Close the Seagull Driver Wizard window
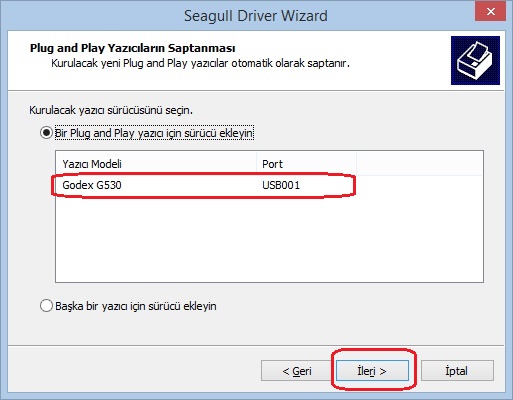This screenshot has height=400, width=513. (x=491, y=12)
